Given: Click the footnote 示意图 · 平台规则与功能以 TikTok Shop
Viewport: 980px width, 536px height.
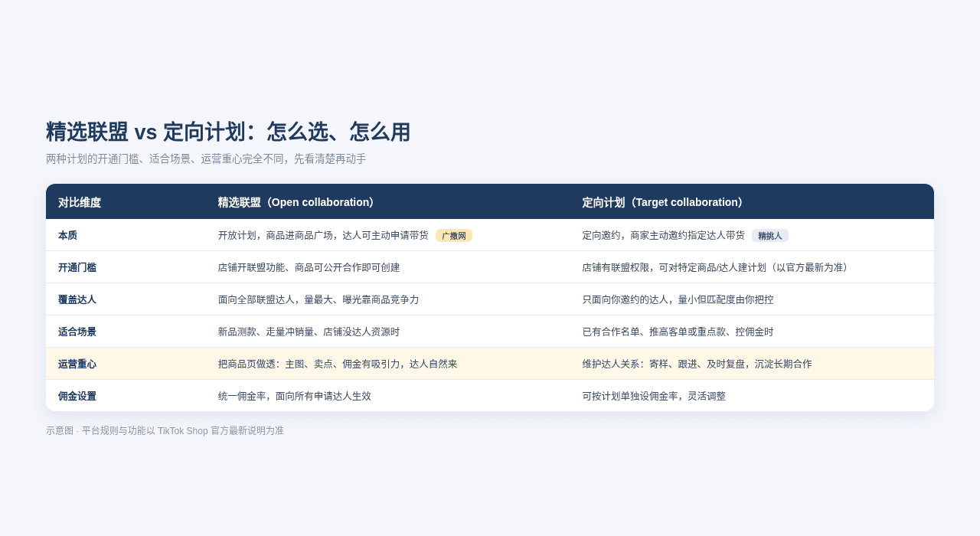Looking at the screenshot, I should (165, 430).
